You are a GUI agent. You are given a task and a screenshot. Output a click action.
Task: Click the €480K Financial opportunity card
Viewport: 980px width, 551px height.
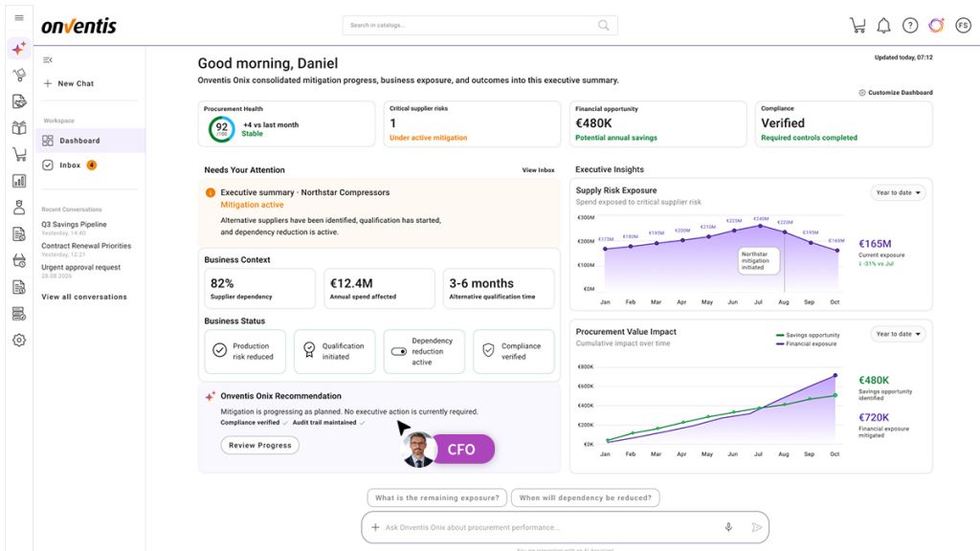click(x=657, y=123)
